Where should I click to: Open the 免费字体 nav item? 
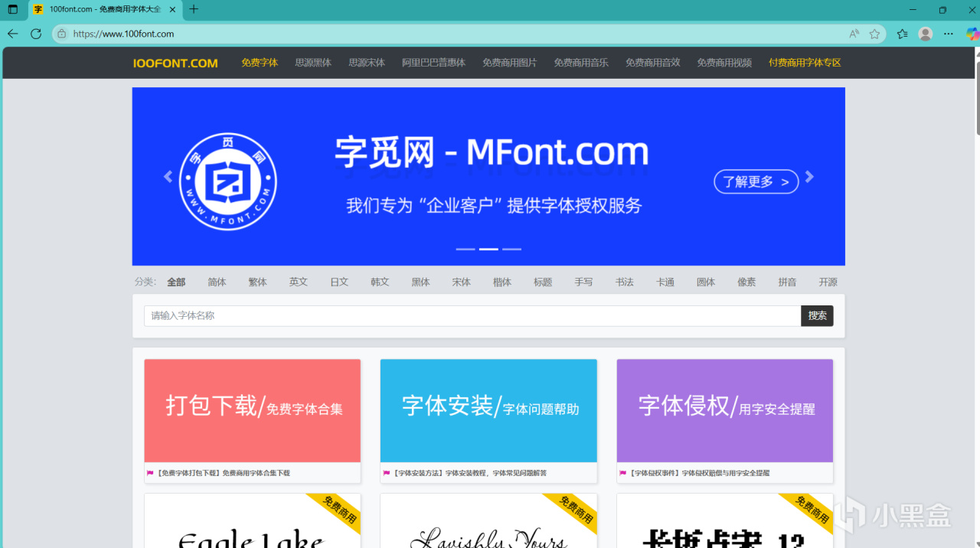260,63
